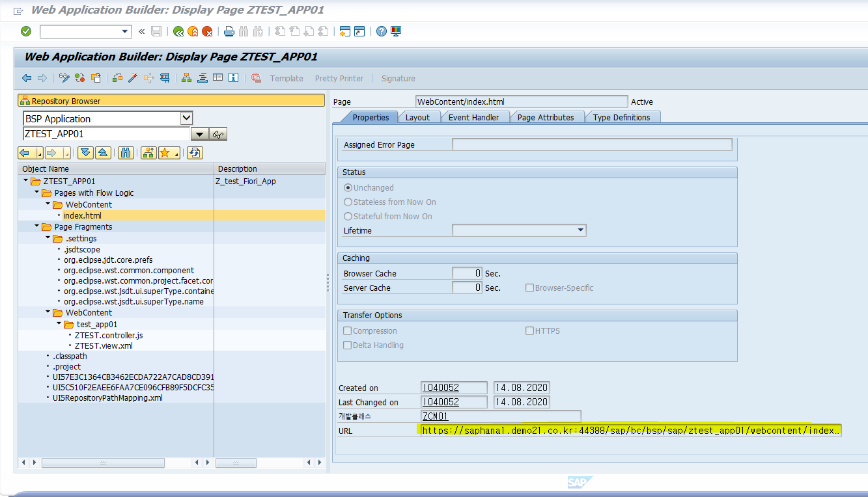Click the Display Superior Object List icon
Screen dimensions: 868x497
[148, 153]
